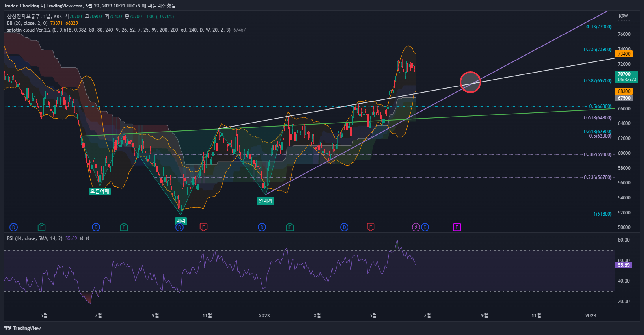644x335 pixels.
Task: Open the TradingView.com link in the header
Action: pyautogui.click(x=65, y=6)
